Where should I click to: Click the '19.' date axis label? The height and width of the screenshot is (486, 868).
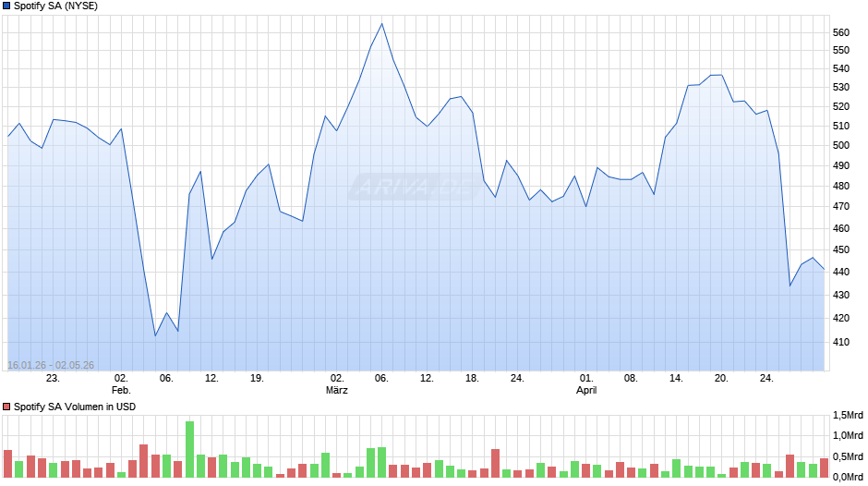click(x=257, y=379)
